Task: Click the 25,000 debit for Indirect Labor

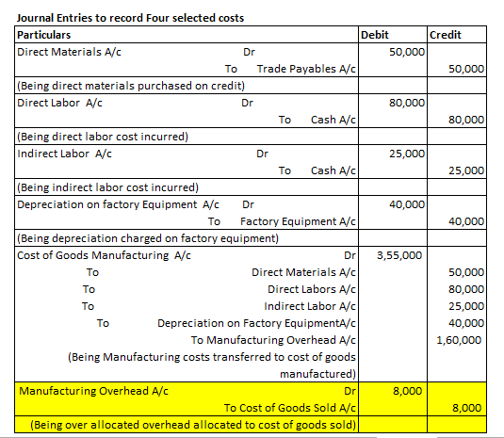Action: point(407,154)
